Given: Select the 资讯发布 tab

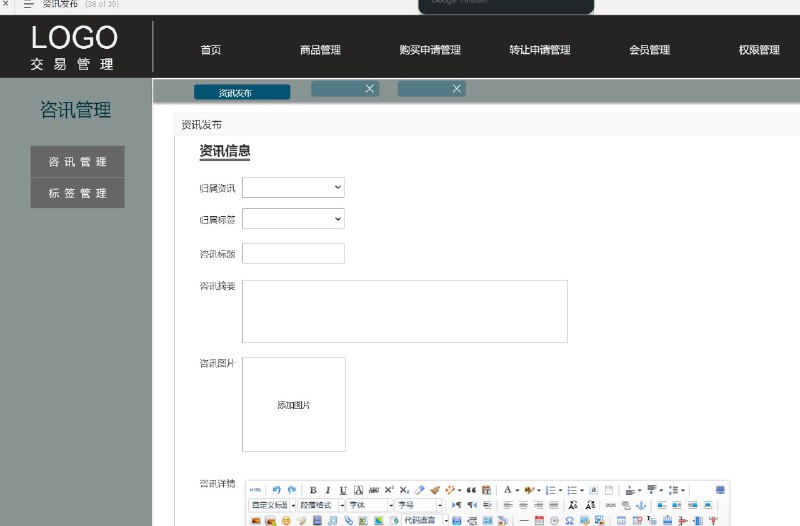Looking at the screenshot, I should pos(242,92).
